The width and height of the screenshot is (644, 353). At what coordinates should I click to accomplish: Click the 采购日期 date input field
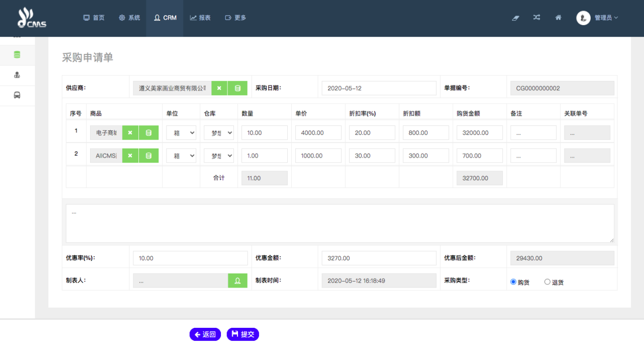[x=378, y=88]
